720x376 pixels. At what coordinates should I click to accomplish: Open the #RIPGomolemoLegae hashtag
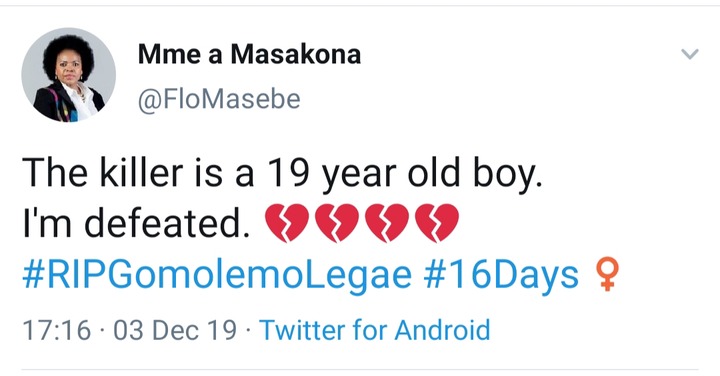coord(217,276)
